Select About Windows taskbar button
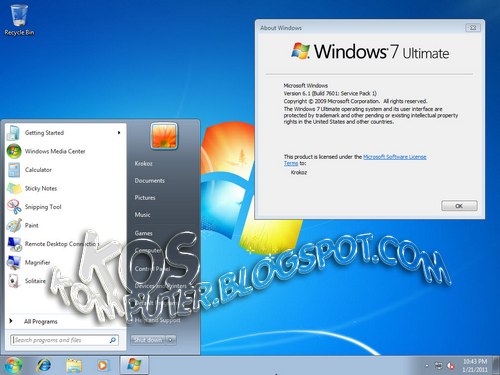500x375 pixels. (134, 365)
